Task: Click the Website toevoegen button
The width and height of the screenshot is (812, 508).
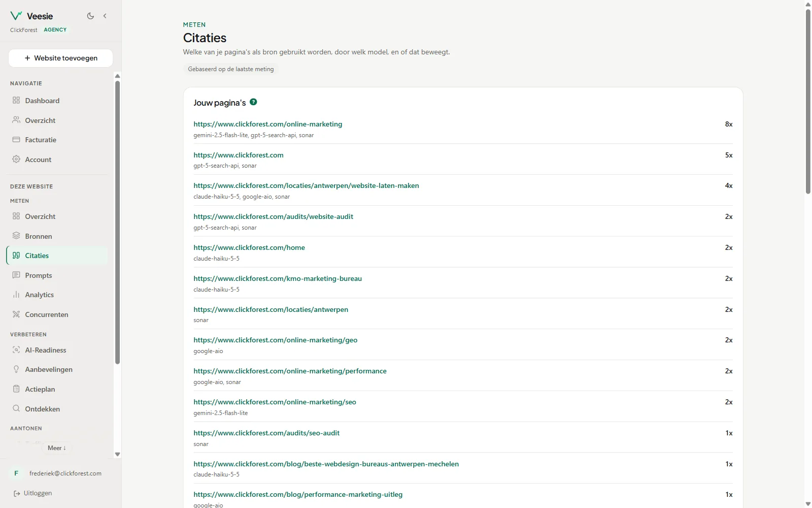Action: tap(61, 58)
